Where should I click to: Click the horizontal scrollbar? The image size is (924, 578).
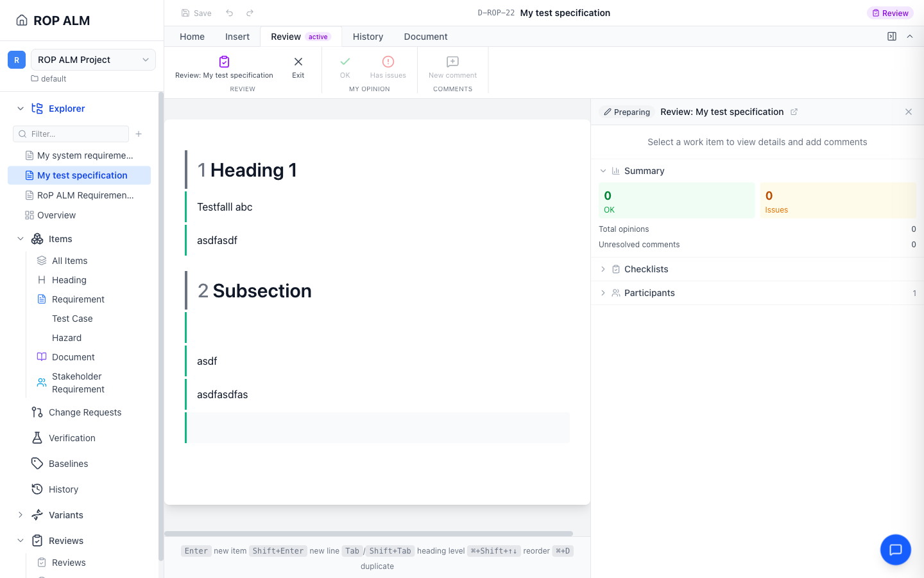(x=368, y=534)
